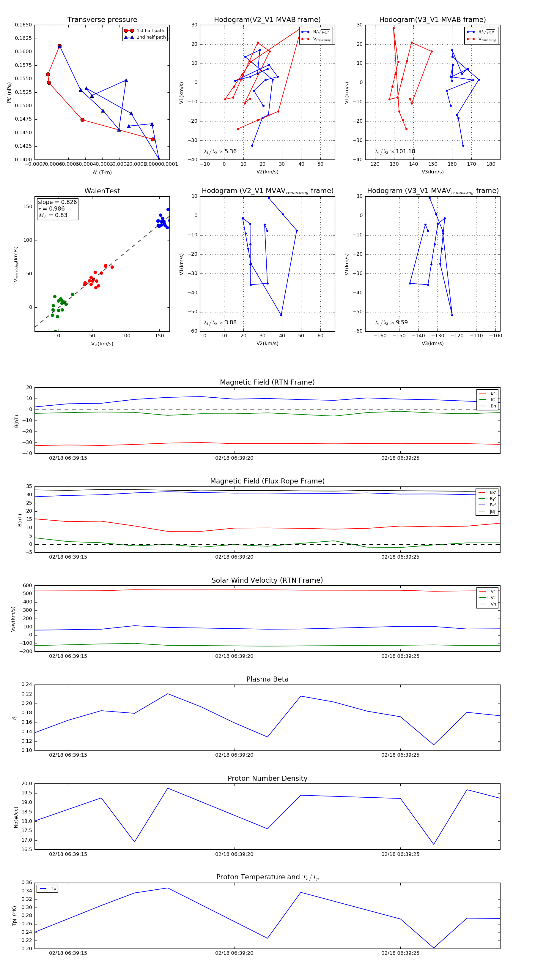This screenshot has height=980, width=535.
Task: Click '02/18 06:39:25' tick under Proton Number Density plot
Action: point(400,854)
